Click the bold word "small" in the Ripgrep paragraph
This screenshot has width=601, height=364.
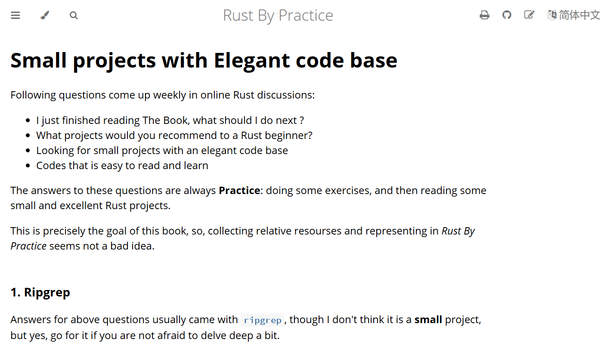428,320
